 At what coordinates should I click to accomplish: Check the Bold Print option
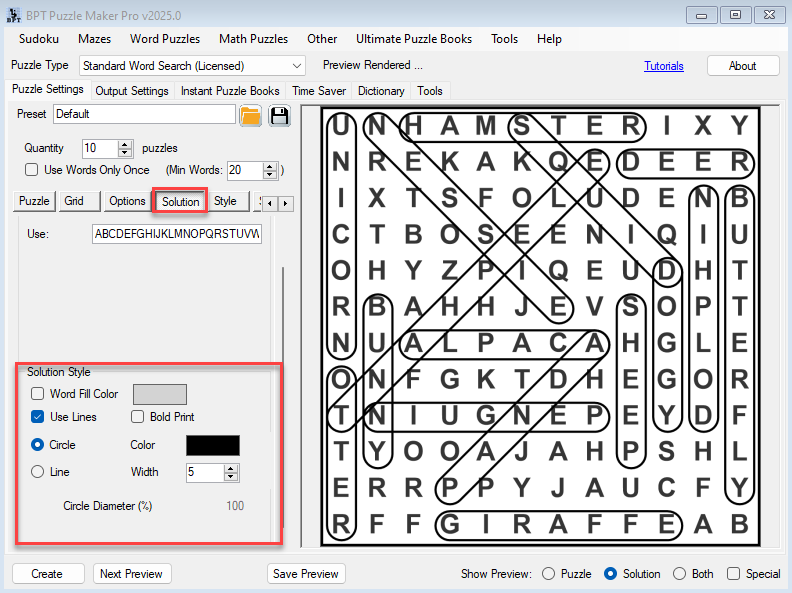click(x=138, y=417)
